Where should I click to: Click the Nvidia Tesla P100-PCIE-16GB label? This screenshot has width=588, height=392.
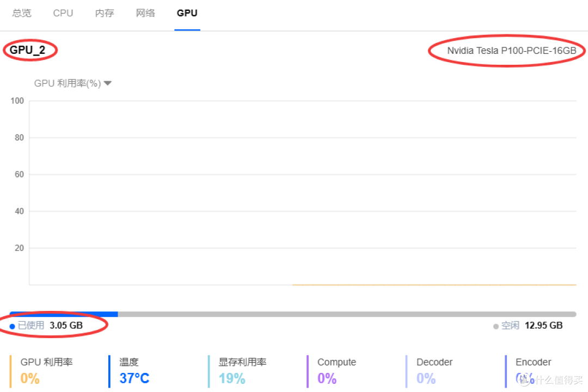[511, 51]
